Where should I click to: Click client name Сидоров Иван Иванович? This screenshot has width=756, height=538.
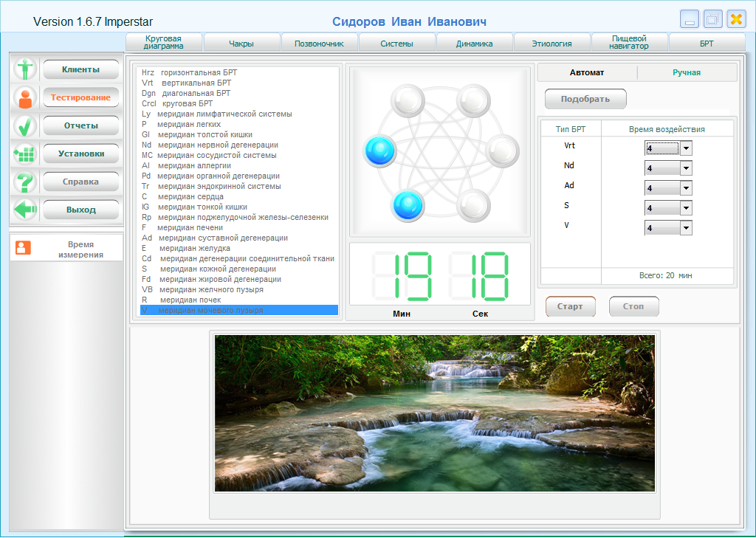[x=409, y=21]
